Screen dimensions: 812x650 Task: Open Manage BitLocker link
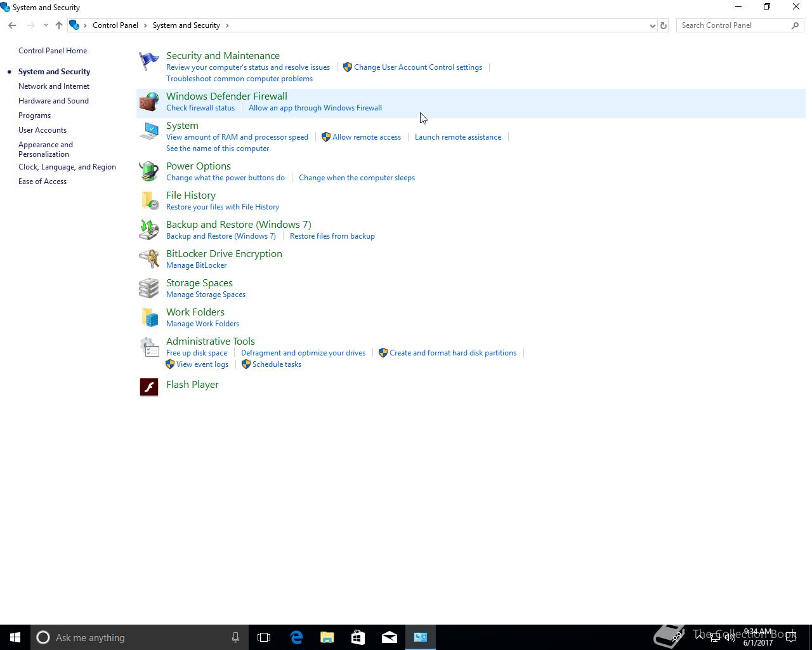[196, 265]
